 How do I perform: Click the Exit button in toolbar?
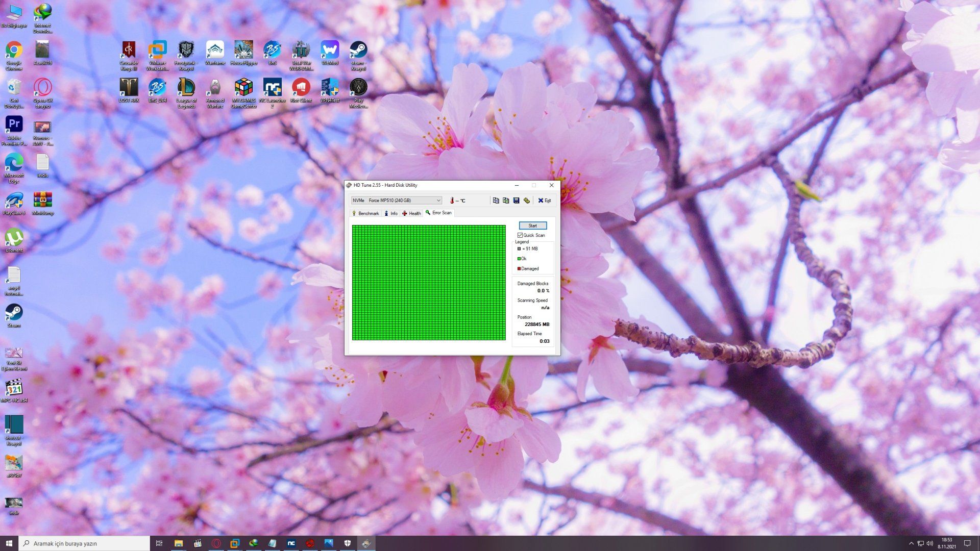[545, 201]
